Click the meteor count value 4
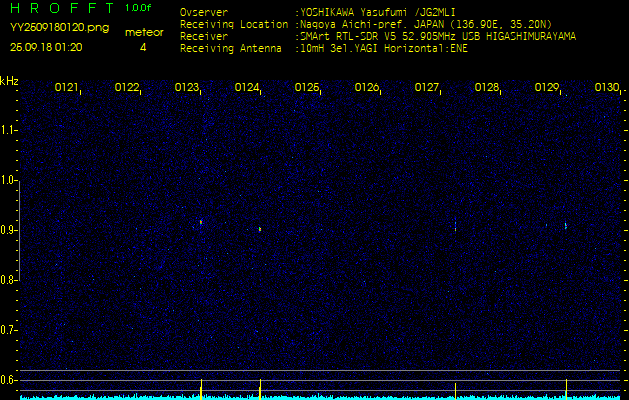629x400 pixels. click(x=143, y=47)
